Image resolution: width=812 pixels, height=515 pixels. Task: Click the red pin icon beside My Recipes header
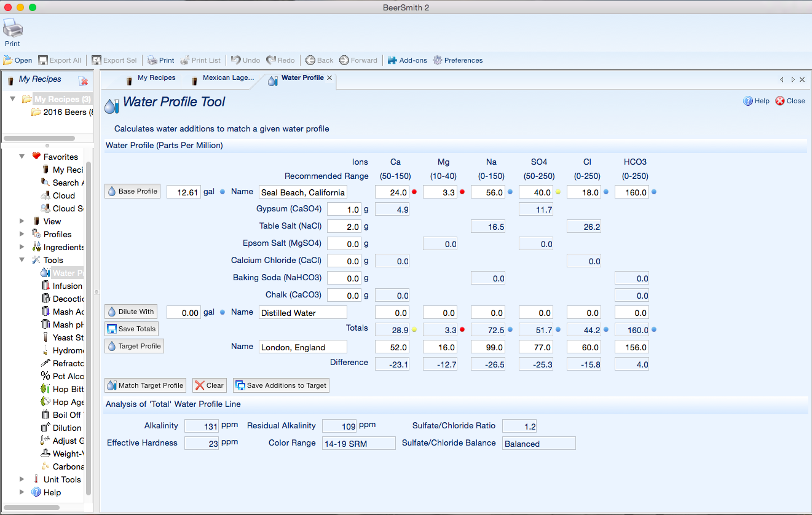[84, 81]
